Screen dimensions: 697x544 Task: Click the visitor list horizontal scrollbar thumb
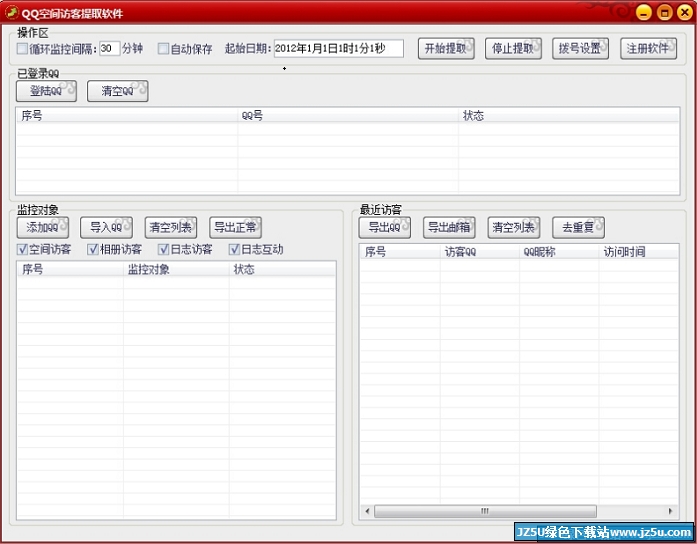(x=485, y=511)
